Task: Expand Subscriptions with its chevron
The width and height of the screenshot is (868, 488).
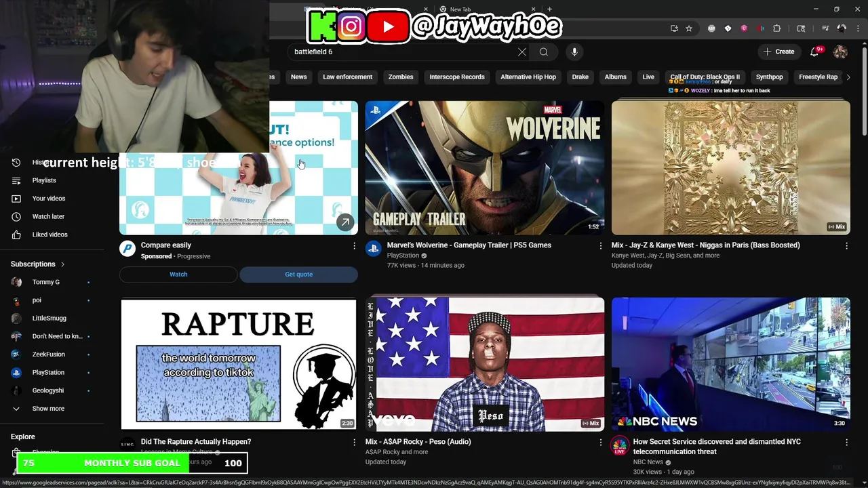Action: point(63,264)
